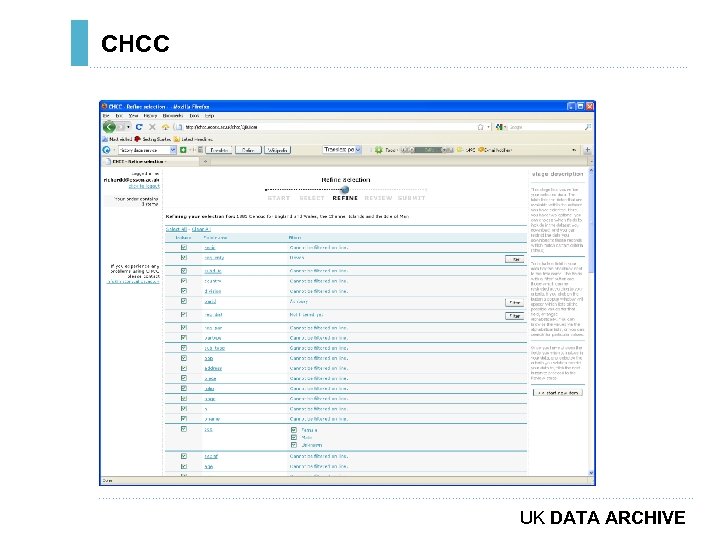Viewport: 720px width, 540px height.
Task: Click the 'click to logout' link
Action: pos(144,186)
